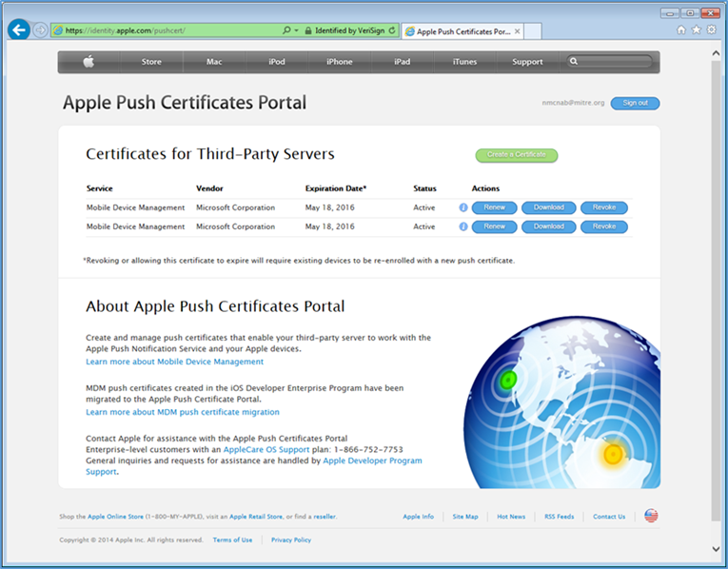The image size is (728, 569).
Task: Click the reseller footer link
Action: point(325,517)
